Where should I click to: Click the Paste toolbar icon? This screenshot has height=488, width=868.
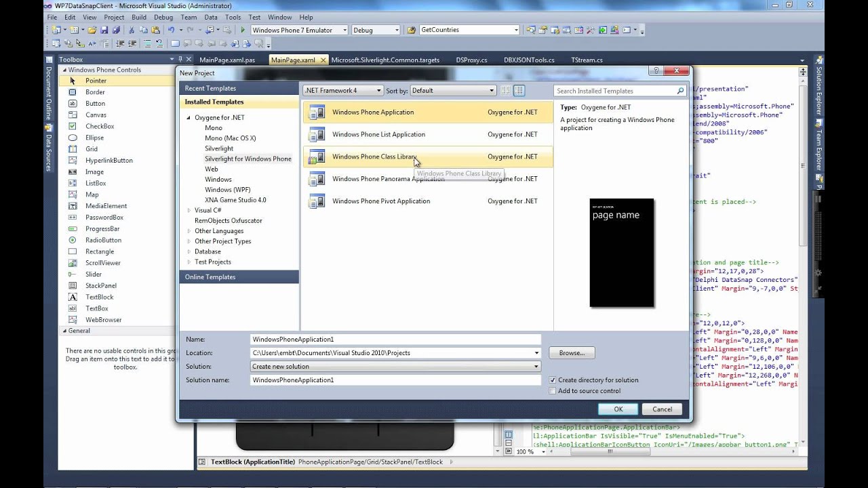click(x=155, y=30)
